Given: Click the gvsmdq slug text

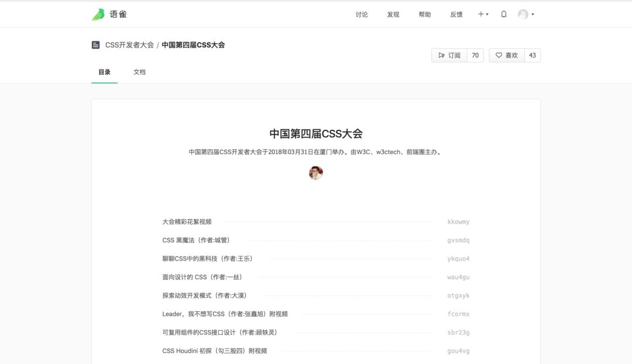Looking at the screenshot, I should click(x=458, y=241).
